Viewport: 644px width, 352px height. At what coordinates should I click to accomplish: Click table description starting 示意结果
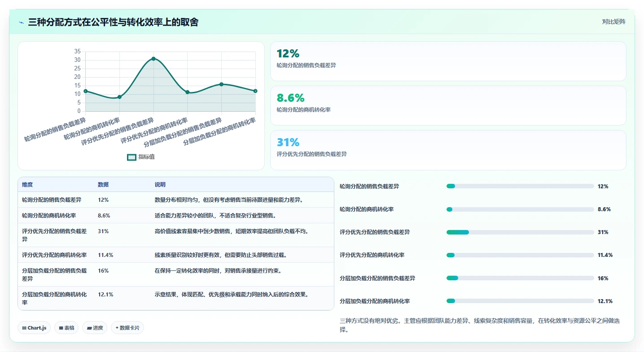(232, 295)
